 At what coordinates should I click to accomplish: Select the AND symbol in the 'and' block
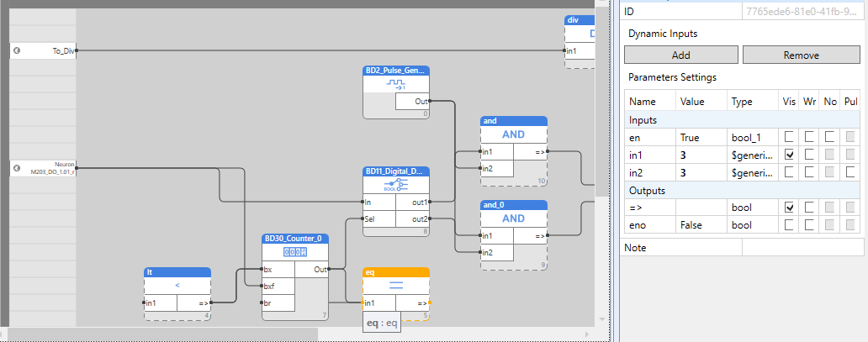[x=513, y=134]
